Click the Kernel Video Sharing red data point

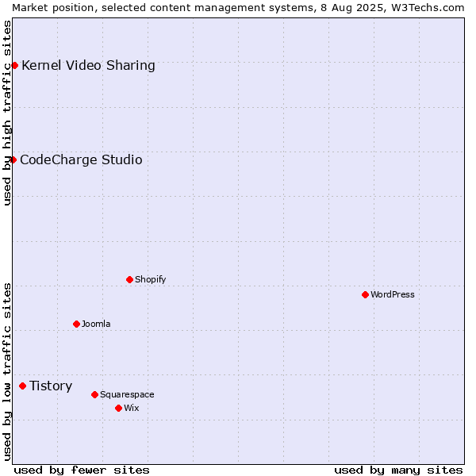pyautogui.click(x=14, y=66)
